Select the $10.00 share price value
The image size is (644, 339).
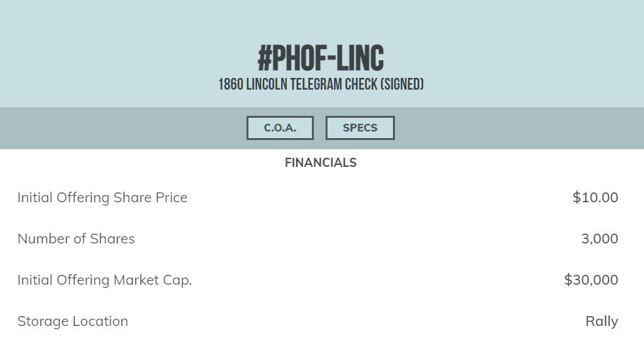[595, 198]
